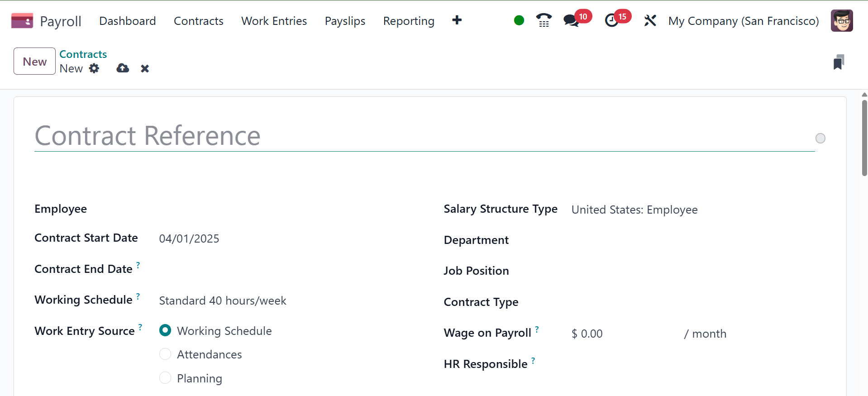This screenshot has width=868, height=396.
Task: Click the New button
Action: [x=34, y=61]
